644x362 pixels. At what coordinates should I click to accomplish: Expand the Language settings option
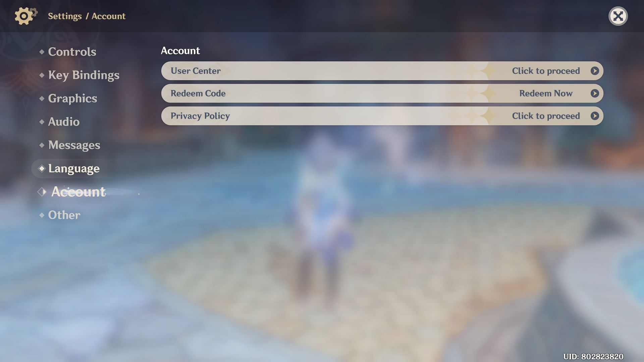pyautogui.click(x=73, y=168)
